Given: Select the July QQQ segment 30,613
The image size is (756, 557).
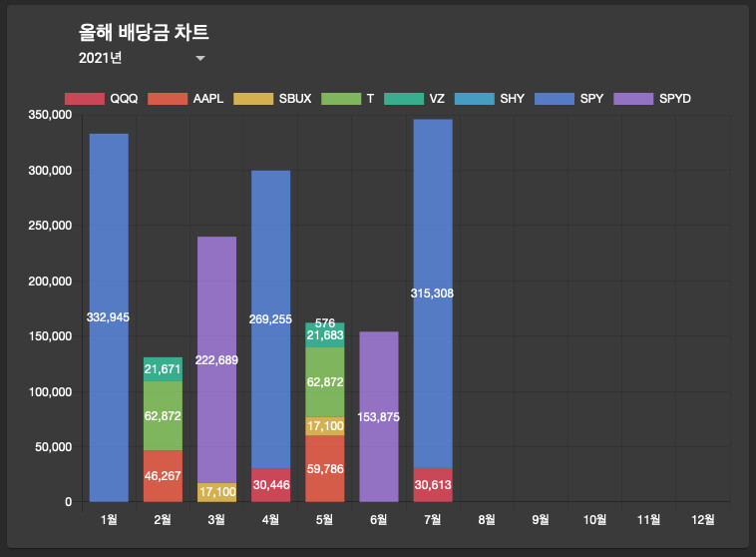Looking at the screenshot, I should pyautogui.click(x=433, y=485).
